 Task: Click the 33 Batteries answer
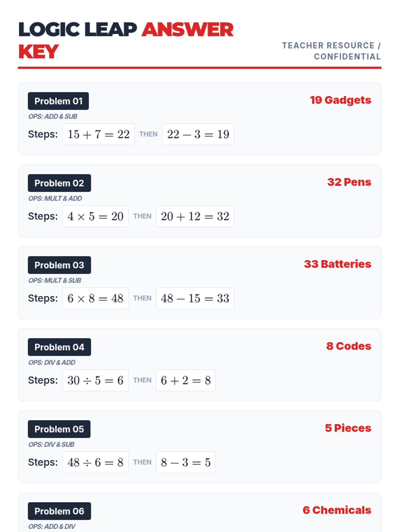pyautogui.click(x=337, y=264)
